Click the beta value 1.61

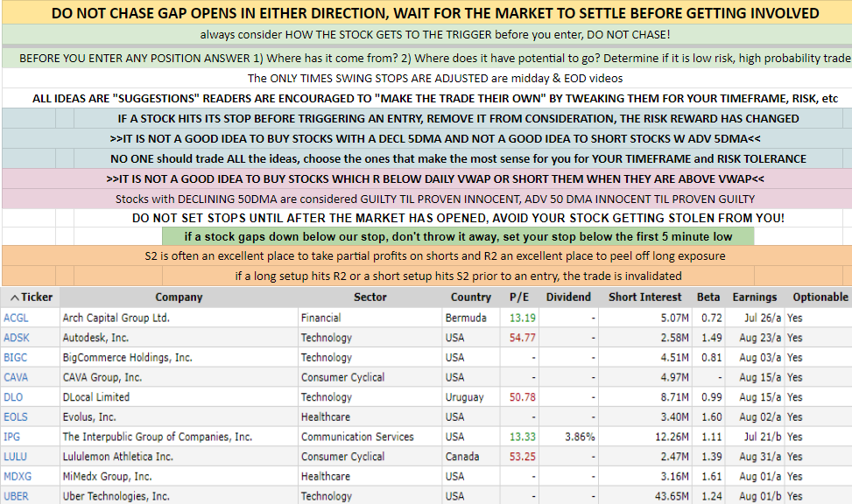[712, 476]
